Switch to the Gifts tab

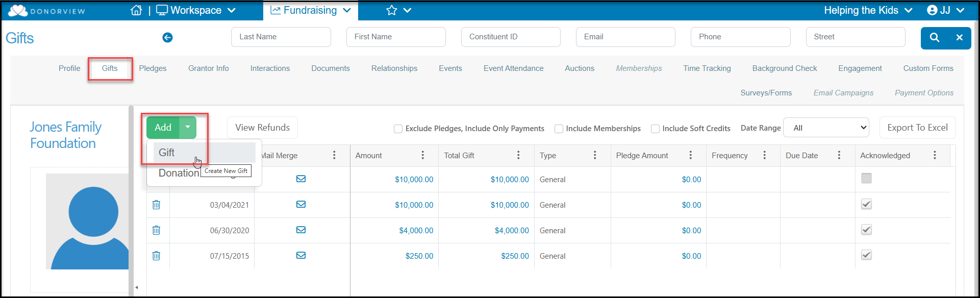coord(110,68)
